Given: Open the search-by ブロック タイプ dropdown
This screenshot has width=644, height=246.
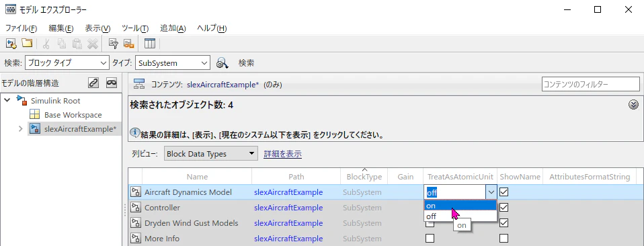Looking at the screenshot, I should (67, 63).
